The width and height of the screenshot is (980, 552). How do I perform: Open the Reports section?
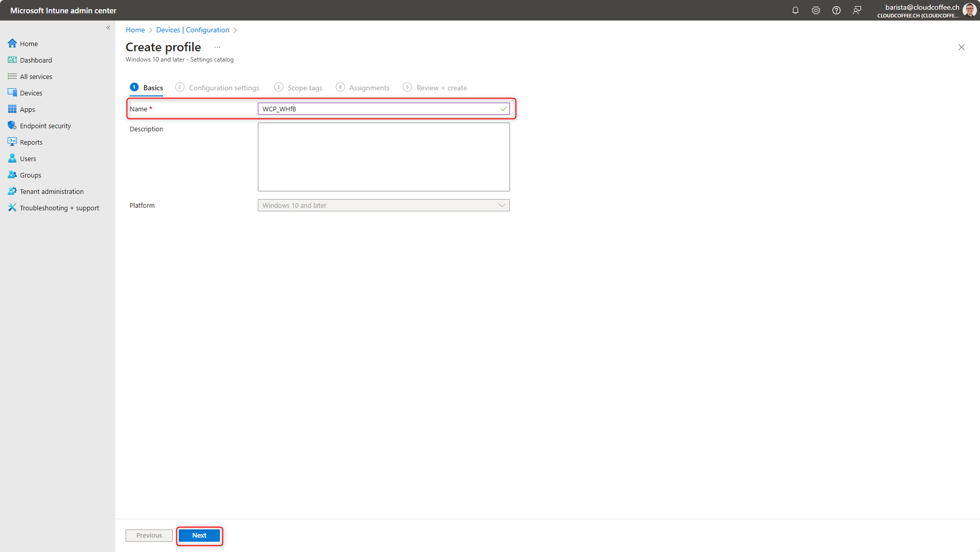coord(31,142)
